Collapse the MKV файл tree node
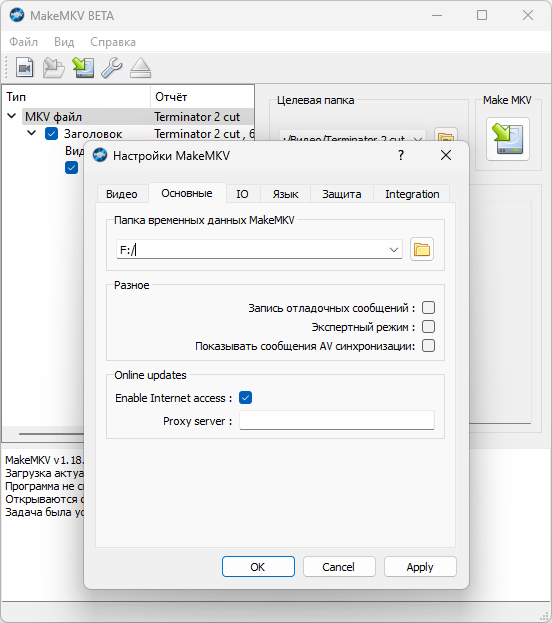The image size is (552, 623). click(12, 116)
